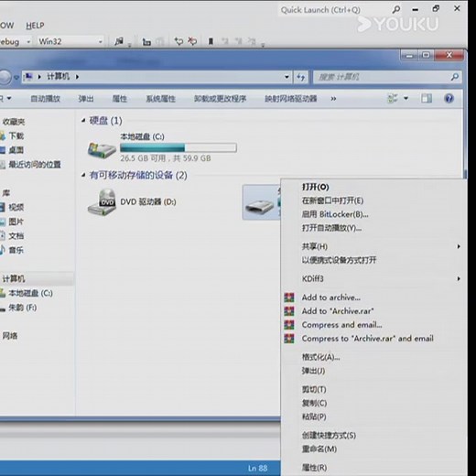476x476 pixels.
Task: Collapse the 有可移动存储的设备 group
Action: click(83, 175)
